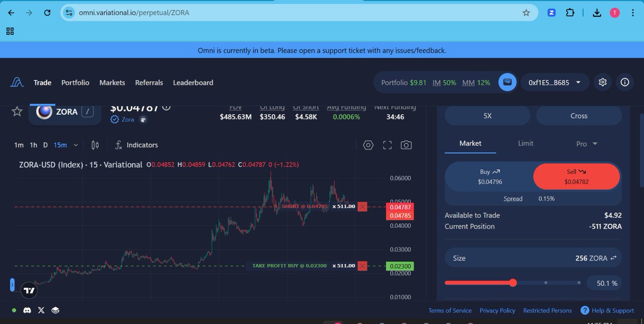This screenshot has width=644, height=324.
Task: View site information icon in address bar
Action: click(68, 12)
